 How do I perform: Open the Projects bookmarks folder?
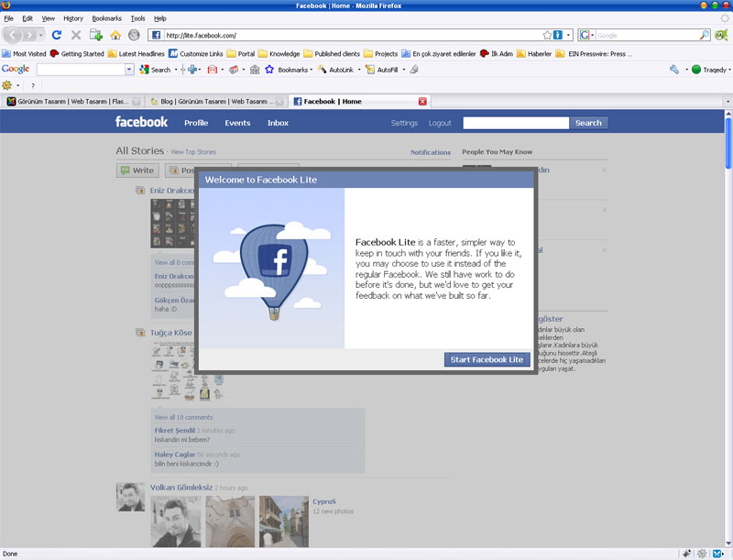[x=381, y=54]
